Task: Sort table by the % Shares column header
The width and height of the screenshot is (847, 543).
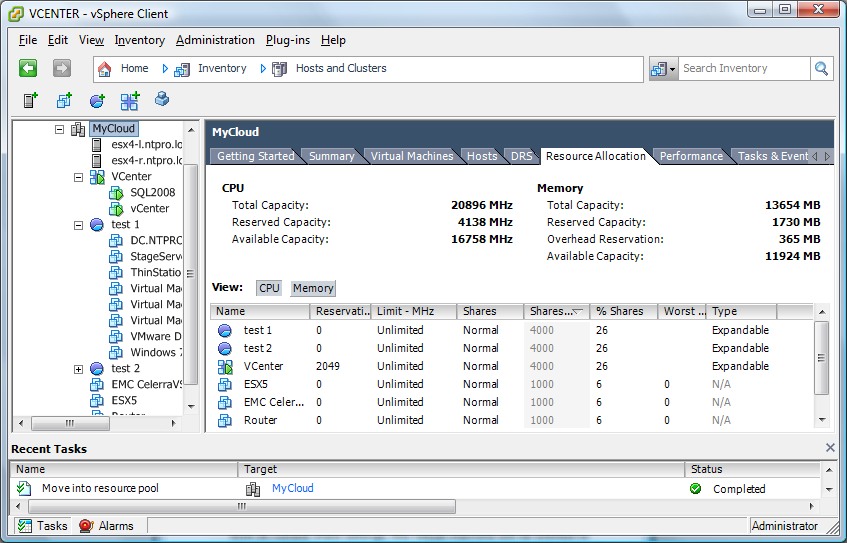Action: pos(623,311)
